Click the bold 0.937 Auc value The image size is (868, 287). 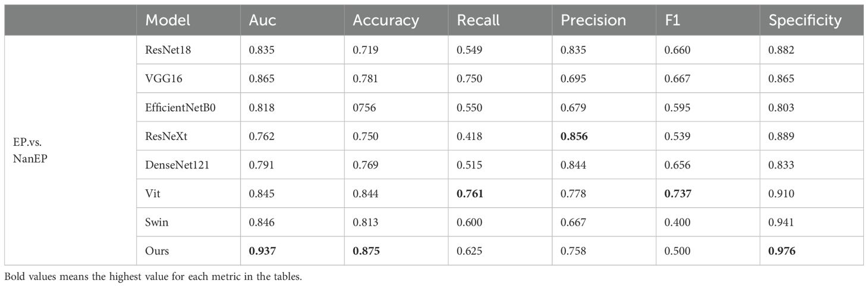[x=262, y=251]
